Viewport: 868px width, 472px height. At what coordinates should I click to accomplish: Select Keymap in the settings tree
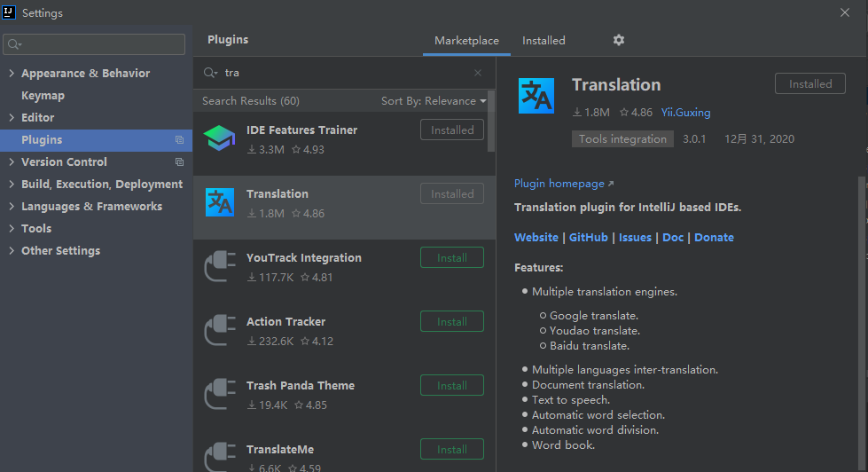43,96
